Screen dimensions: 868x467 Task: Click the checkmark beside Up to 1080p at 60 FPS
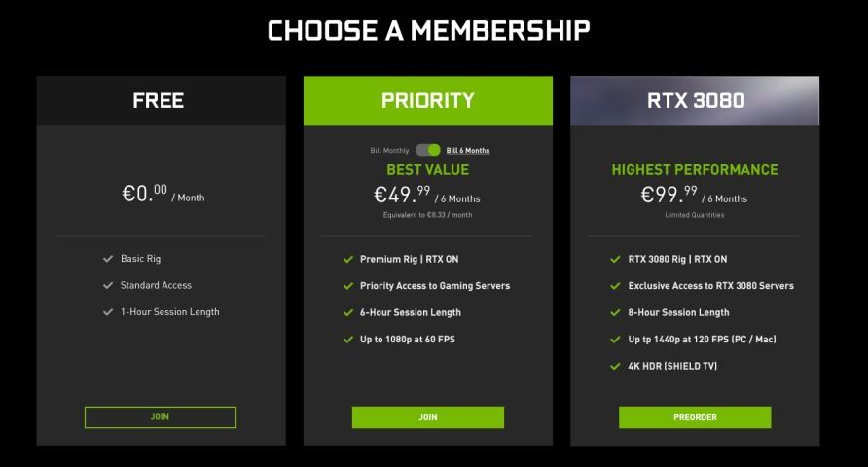348,340
